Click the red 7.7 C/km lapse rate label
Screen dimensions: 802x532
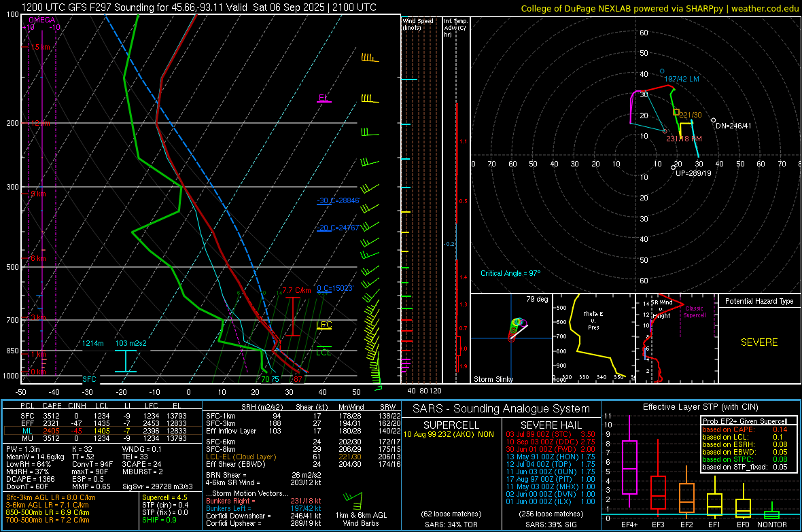click(x=296, y=290)
